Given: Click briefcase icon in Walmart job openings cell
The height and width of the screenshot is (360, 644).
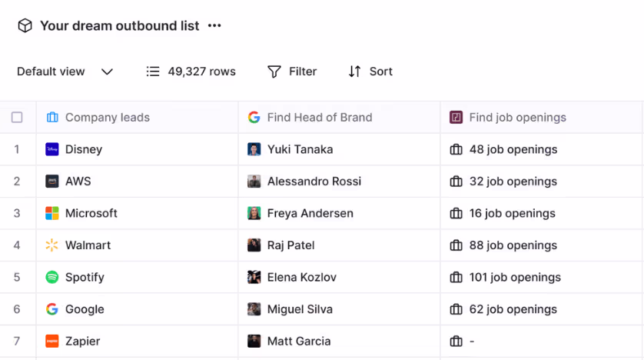Looking at the screenshot, I should (456, 245).
